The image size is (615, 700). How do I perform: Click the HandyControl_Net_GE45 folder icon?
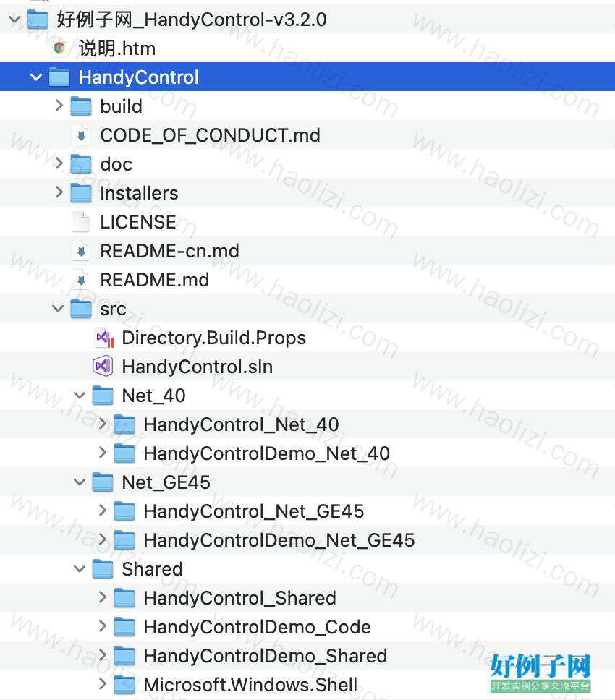[x=124, y=511]
